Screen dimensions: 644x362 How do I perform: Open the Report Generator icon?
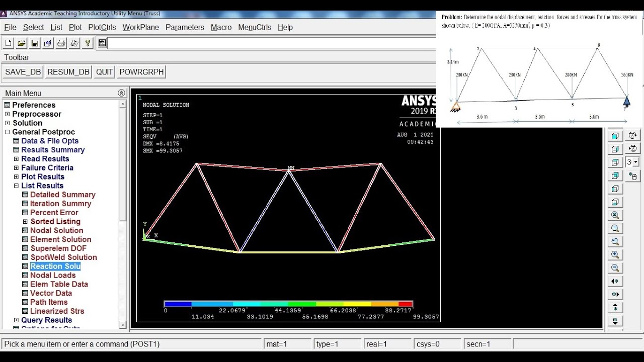(x=74, y=43)
